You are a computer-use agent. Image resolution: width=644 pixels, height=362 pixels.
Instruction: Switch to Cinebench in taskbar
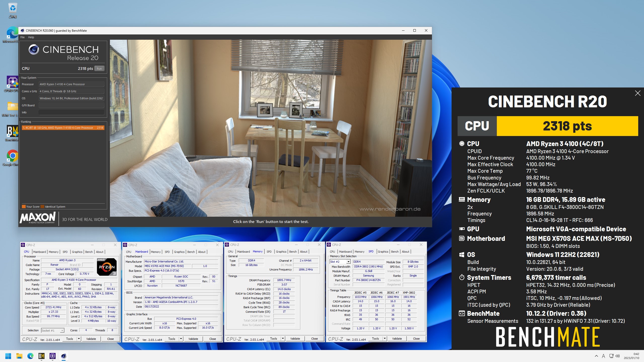pyautogui.click(x=64, y=356)
